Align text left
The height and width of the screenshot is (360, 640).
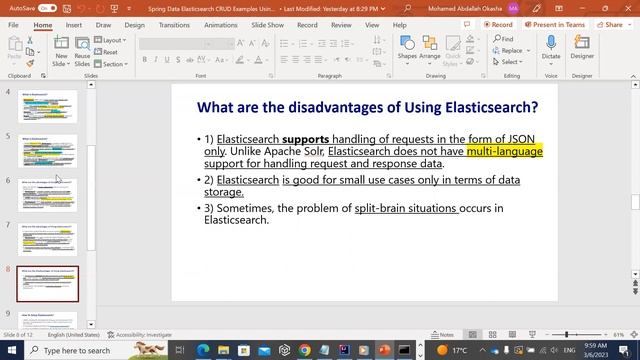point(284,60)
